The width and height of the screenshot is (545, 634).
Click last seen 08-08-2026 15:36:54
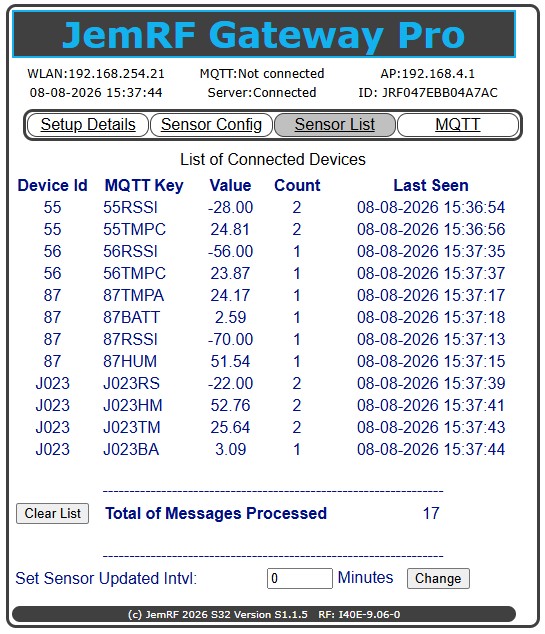coord(431,207)
